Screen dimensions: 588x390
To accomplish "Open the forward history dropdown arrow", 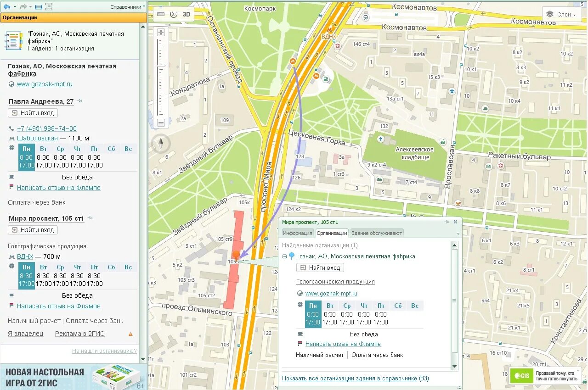I will pyautogui.click(x=30, y=7).
